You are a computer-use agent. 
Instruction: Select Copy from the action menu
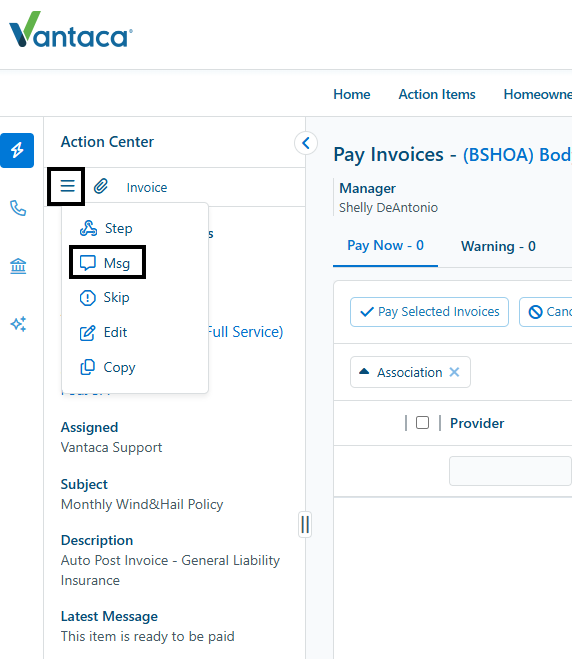[x=108, y=367]
